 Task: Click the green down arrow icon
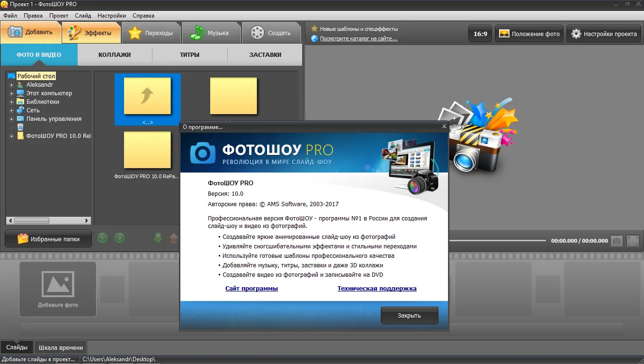coord(158,238)
